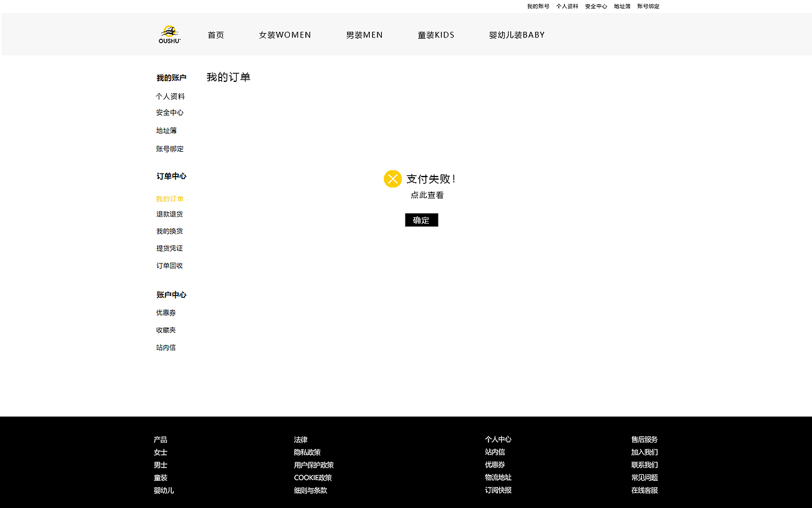Open 安全中心 from the sidebar
Image resolution: width=812 pixels, height=508 pixels.
click(169, 112)
